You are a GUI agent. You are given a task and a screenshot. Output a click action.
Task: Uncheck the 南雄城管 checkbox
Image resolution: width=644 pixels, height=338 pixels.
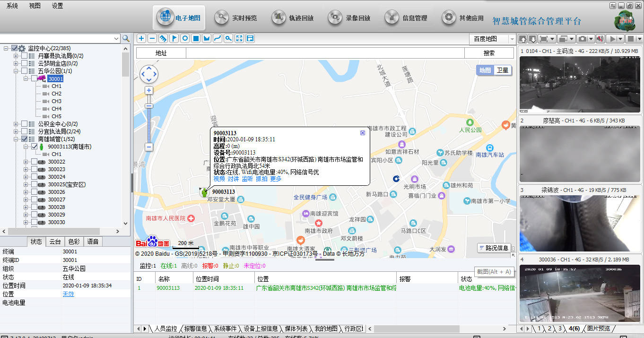click(x=25, y=139)
